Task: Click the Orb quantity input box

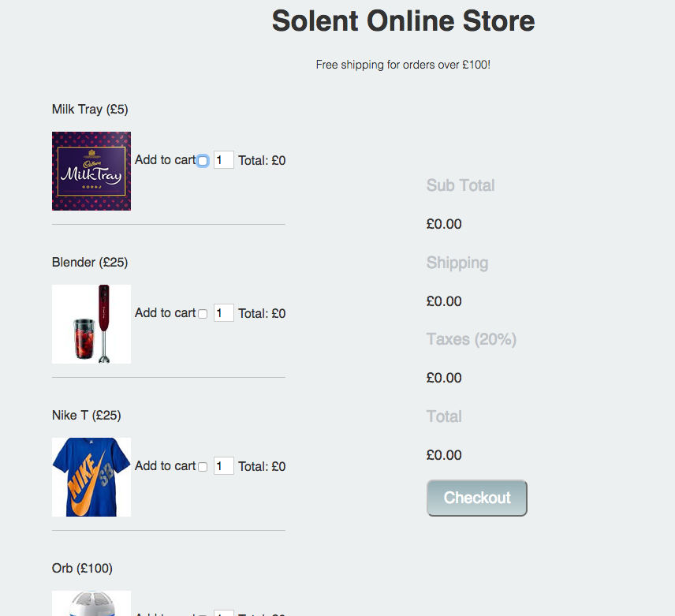Action: coord(223,613)
